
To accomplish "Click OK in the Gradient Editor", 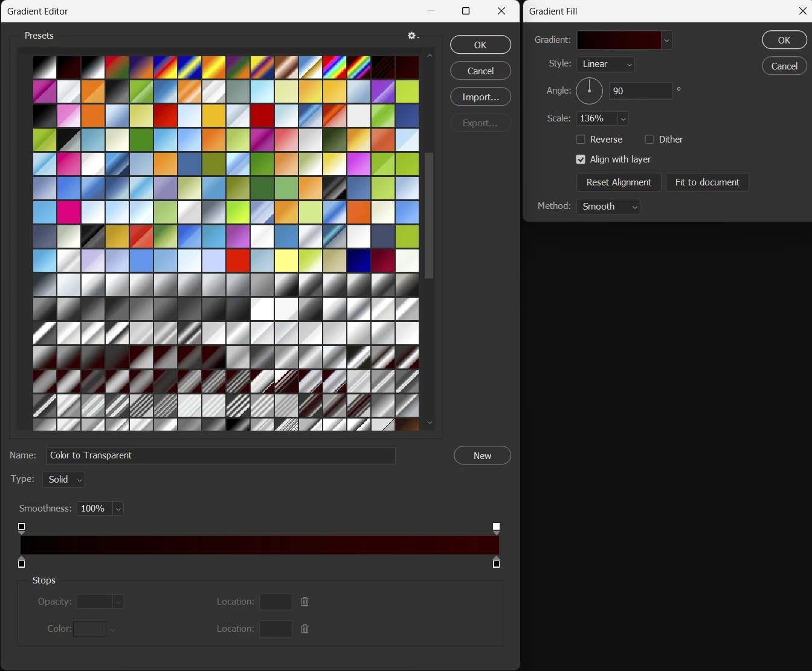I will [x=480, y=45].
